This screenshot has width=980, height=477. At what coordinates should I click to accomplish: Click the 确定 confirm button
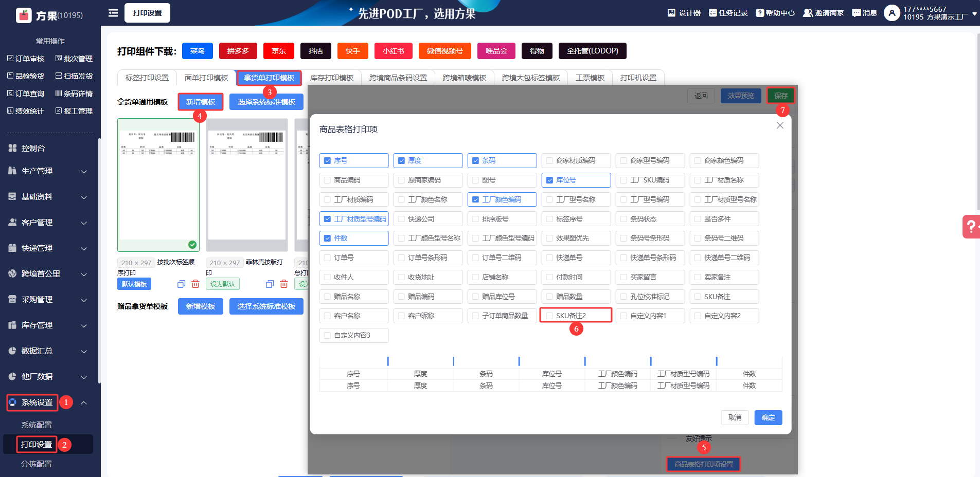point(768,417)
